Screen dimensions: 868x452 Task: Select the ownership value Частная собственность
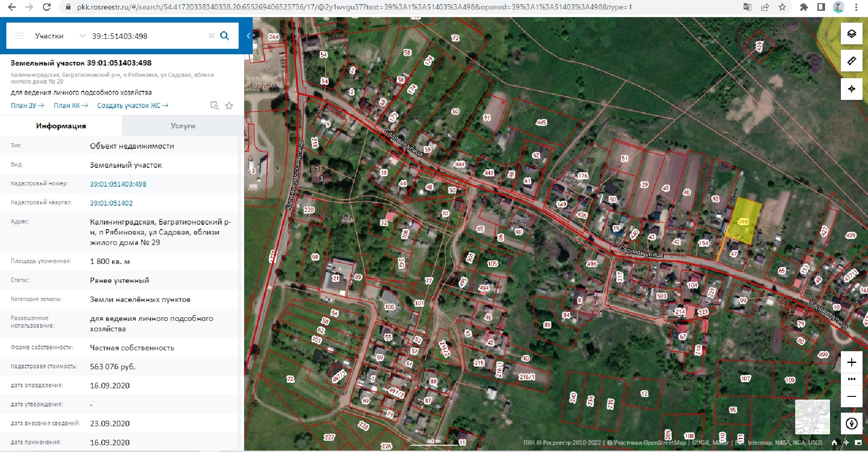point(132,348)
